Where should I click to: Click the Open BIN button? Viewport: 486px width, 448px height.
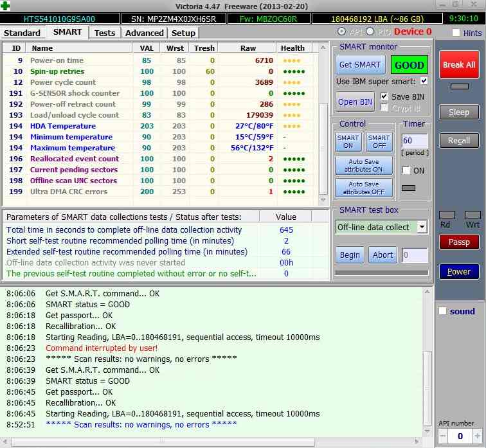(x=355, y=102)
